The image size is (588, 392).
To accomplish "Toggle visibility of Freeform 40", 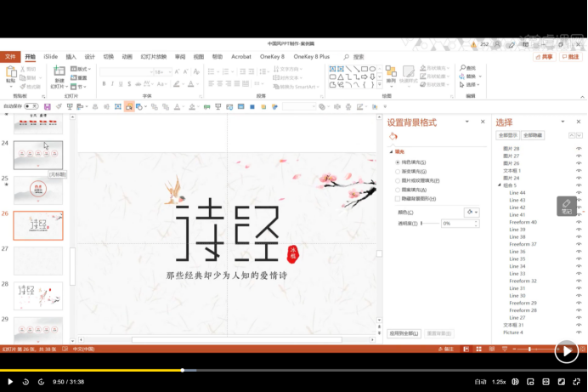I will (579, 222).
